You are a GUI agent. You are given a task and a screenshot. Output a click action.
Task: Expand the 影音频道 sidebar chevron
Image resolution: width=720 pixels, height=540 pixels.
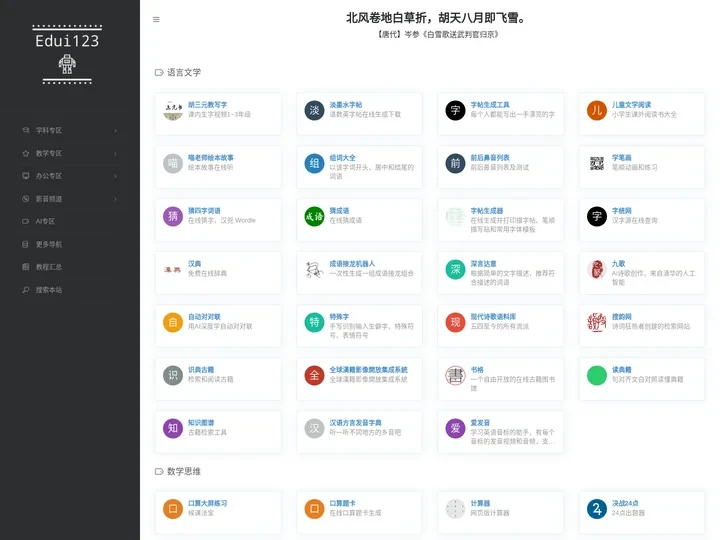(x=115, y=199)
